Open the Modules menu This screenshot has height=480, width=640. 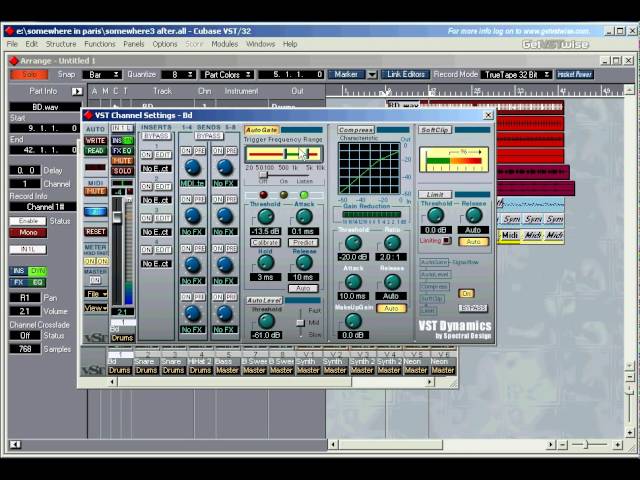pyautogui.click(x=224, y=44)
